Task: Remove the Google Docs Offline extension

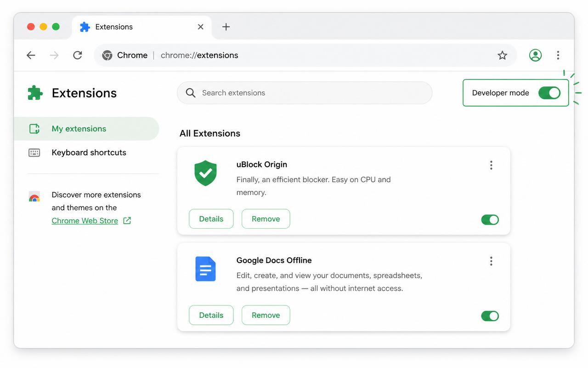Action: tap(266, 316)
